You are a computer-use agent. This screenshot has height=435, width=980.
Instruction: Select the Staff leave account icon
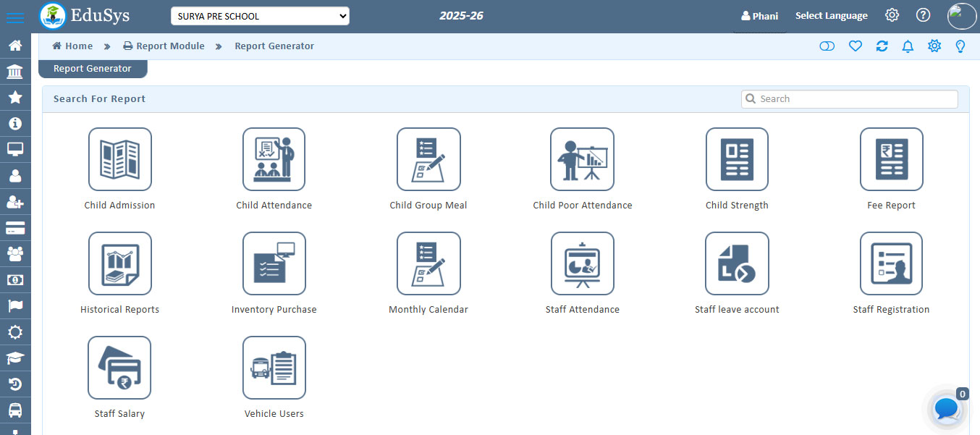coord(737,263)
